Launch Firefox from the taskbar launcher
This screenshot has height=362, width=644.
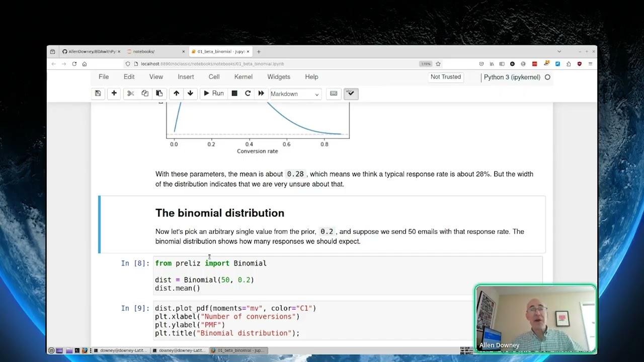click(x=84, y=350)
